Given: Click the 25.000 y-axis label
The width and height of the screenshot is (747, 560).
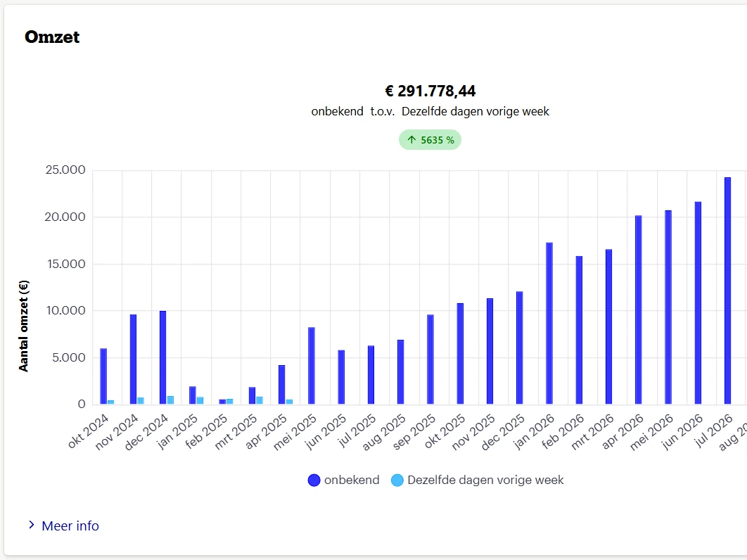Looking at the screenshot, I should click(65, 170).
